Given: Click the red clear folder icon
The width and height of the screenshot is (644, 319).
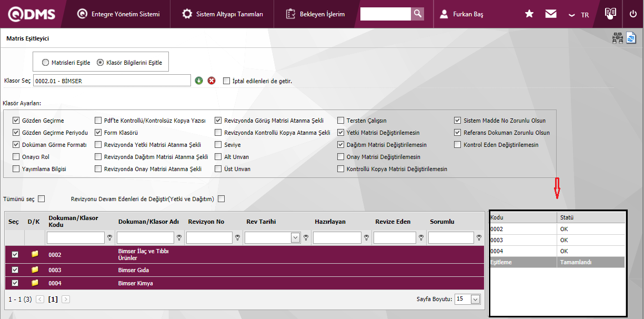Looking at the screenshot, I should coord(212,81).
